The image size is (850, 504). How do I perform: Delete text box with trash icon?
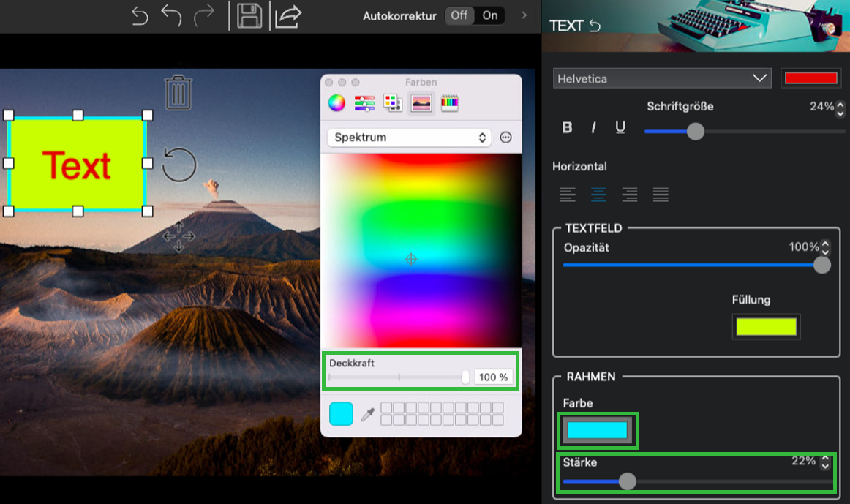(x=178, y=93)
